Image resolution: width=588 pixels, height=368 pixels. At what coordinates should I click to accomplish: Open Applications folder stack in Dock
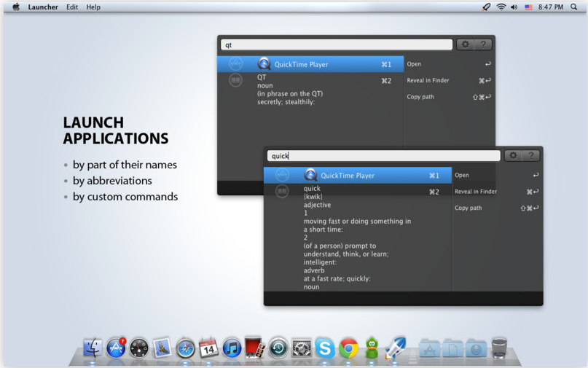pyautogui.click(x=430, y=348)
